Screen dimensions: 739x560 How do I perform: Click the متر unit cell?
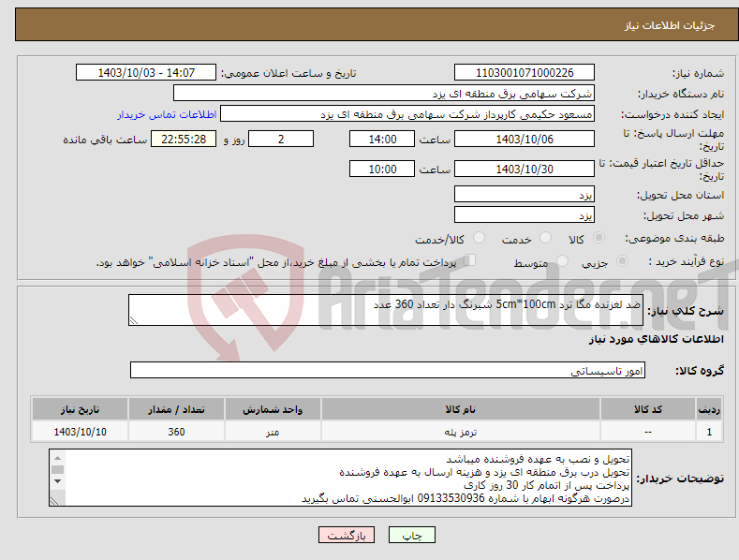pyautogui.click(x=273, y=432)
